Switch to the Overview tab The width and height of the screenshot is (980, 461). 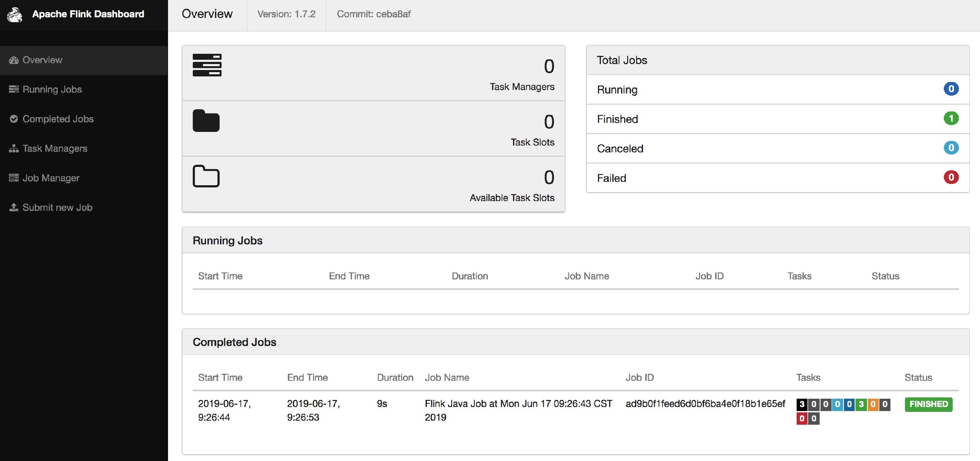207,14
